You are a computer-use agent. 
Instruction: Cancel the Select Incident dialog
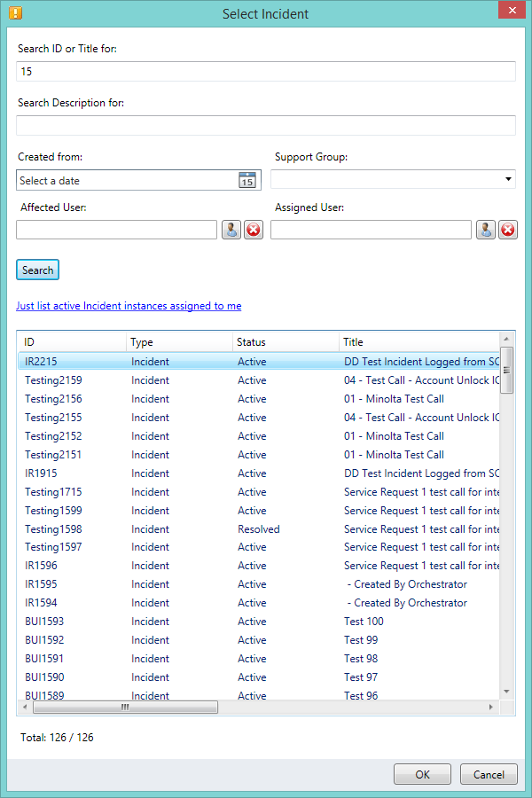(489, 774)
